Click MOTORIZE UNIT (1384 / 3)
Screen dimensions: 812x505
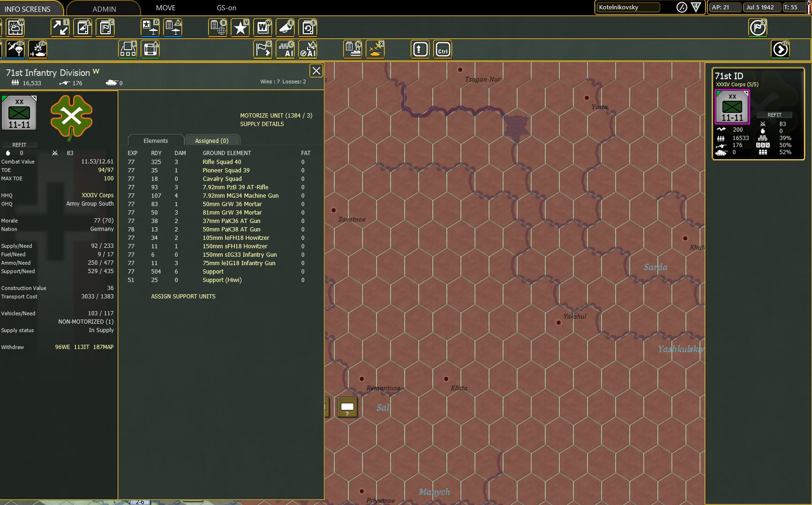(276, 115)
